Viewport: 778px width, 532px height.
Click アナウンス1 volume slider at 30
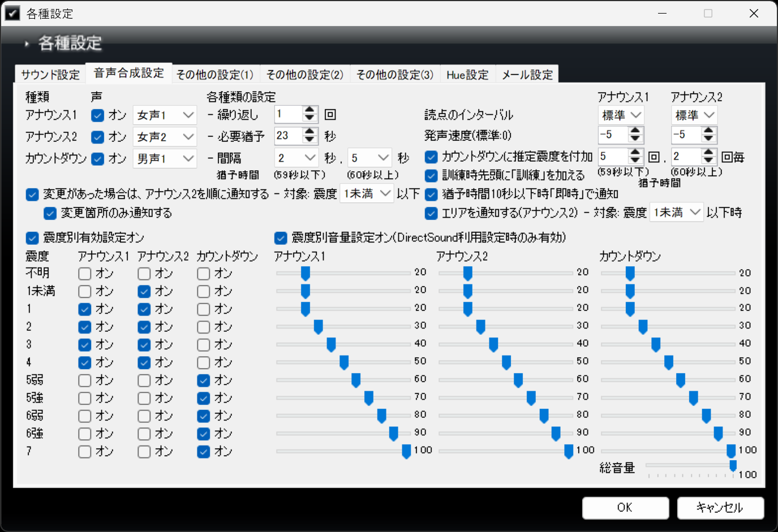point(318,326)
